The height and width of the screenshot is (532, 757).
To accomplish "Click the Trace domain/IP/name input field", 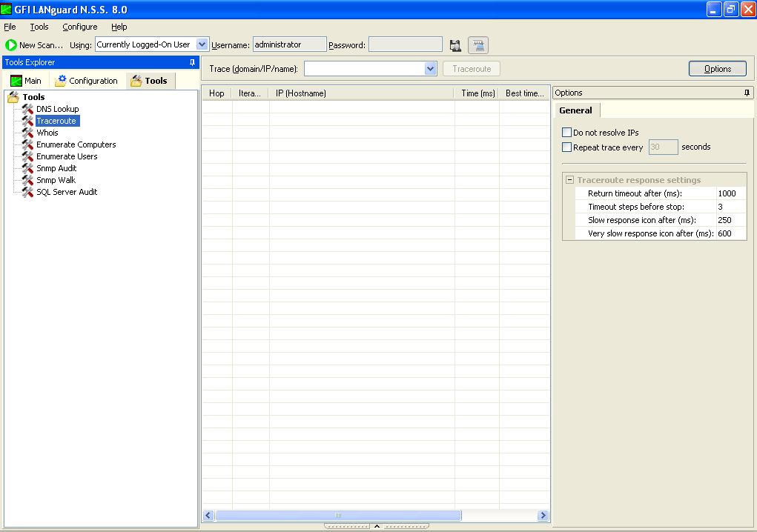I will point(365,69).
